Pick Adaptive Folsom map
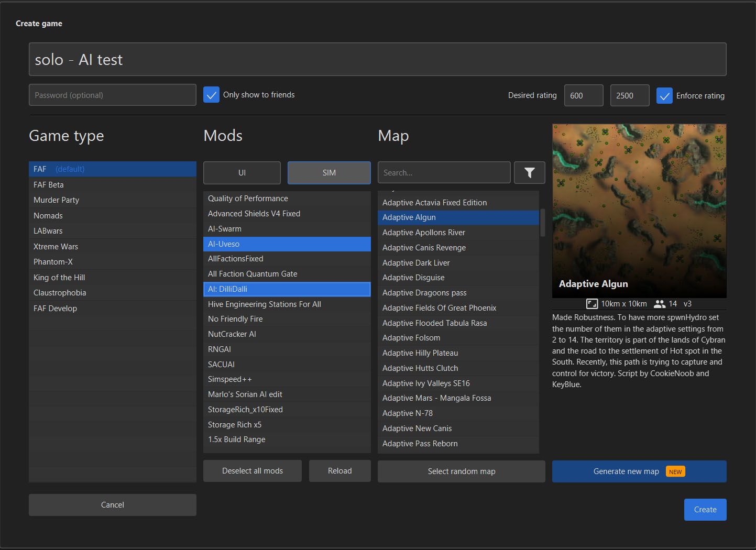The width and height of the screenshot is (756, 550). (458, 337)
